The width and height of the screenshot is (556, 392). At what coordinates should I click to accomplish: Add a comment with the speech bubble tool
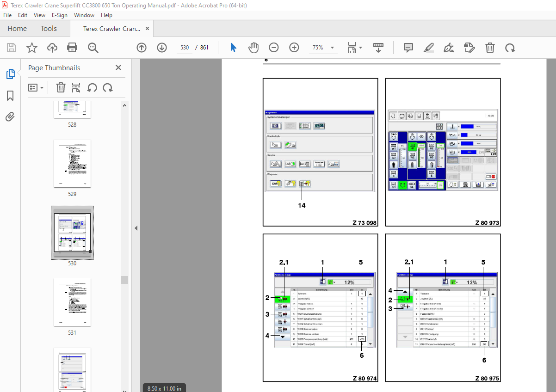pos(408,48)
